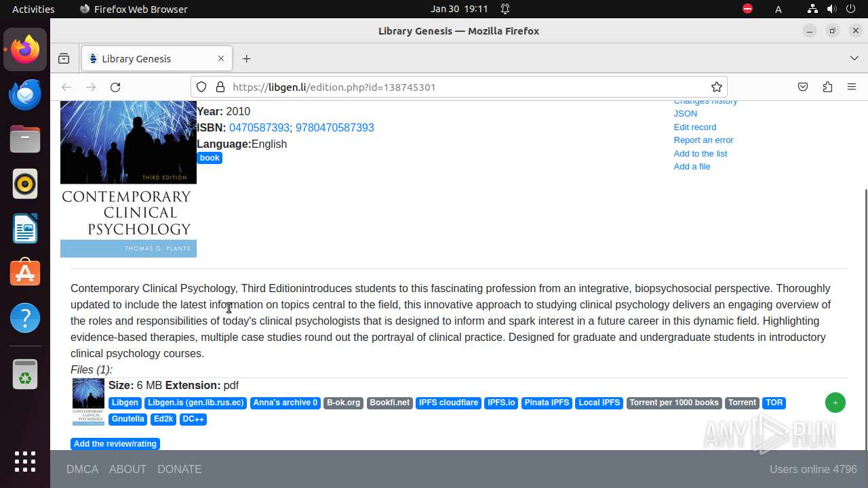Bookmark this page with the star
868x488 pixels.
716,87
